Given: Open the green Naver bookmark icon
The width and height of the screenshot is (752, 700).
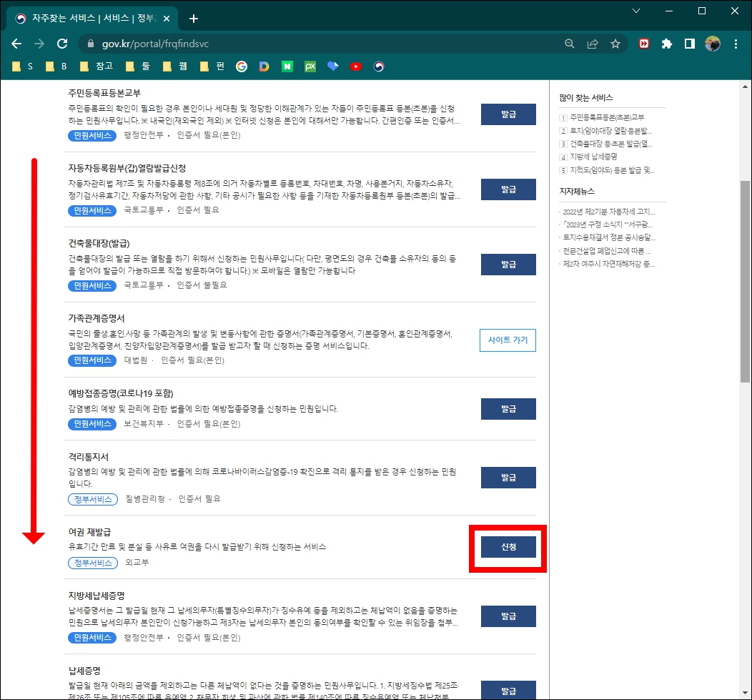Looking at the screenshot, I should coord(287,66).
